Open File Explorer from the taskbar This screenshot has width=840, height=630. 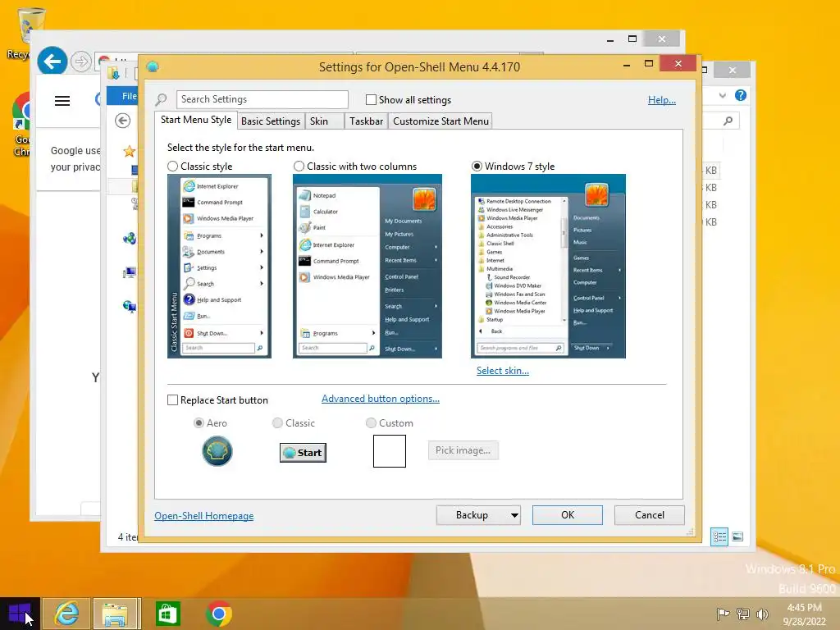click(116, 614)
